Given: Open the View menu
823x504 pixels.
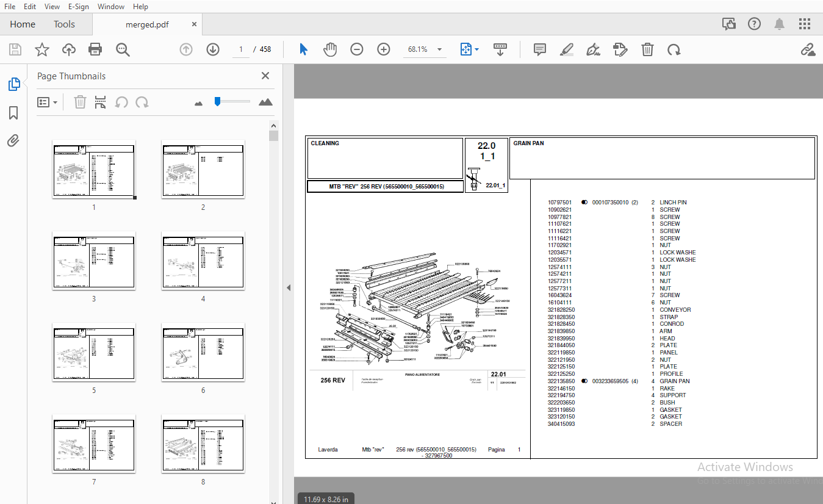Looking at the screenshot, I should (x=52, y=7).
